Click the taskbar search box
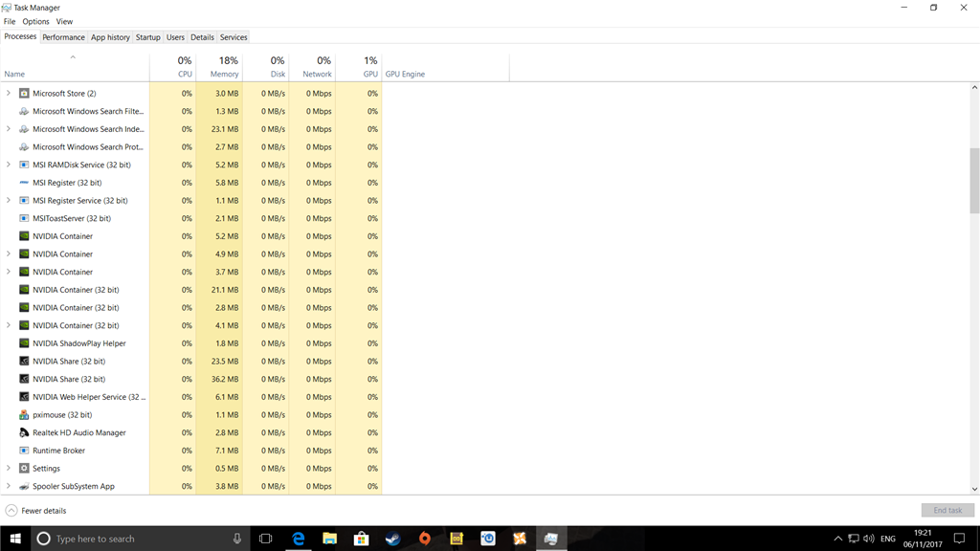The image size is (980, 551). coord(140,539)
